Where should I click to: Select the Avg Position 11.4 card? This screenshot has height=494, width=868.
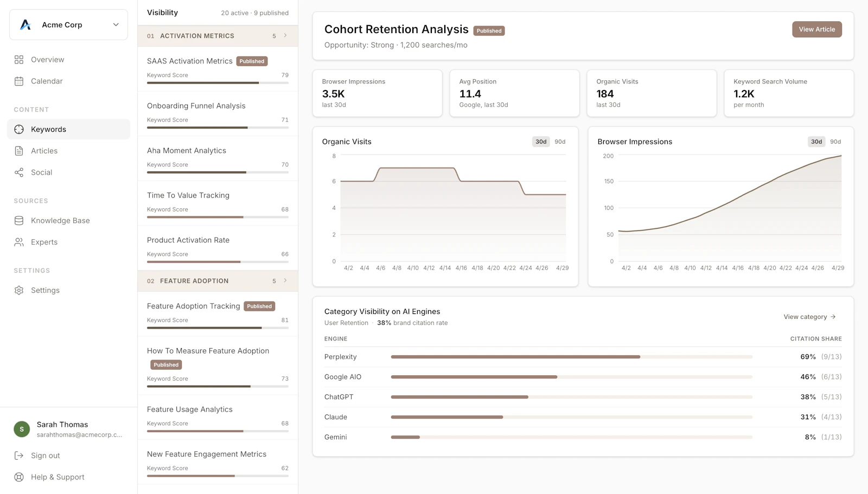point(514,93)
